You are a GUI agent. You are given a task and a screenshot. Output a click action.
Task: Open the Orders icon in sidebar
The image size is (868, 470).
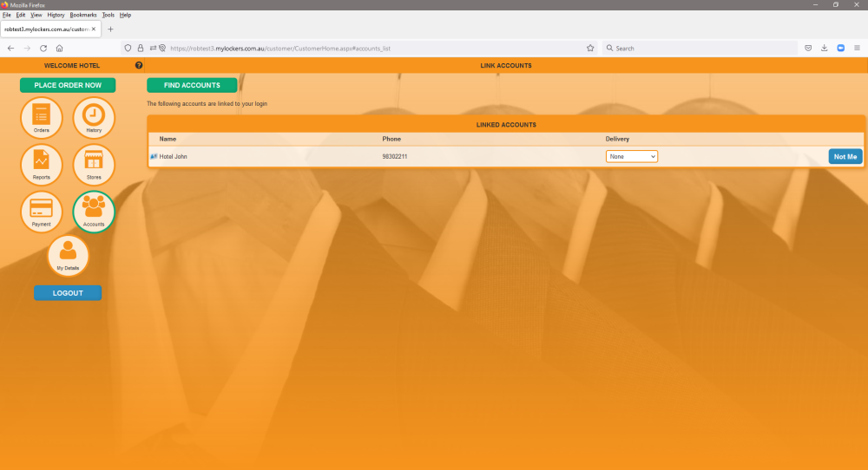[x=42, y=118]
